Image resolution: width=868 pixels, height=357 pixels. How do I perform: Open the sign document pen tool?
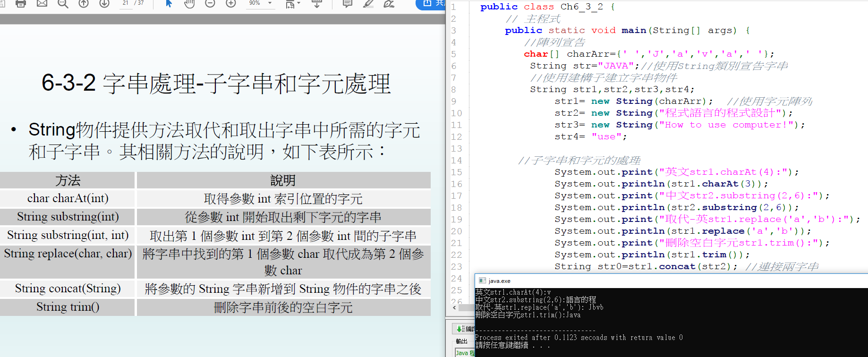[389, 4]
